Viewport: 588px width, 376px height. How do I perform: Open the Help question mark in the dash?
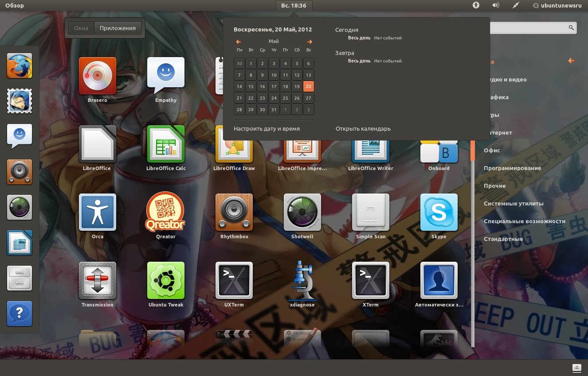(20, 314)
